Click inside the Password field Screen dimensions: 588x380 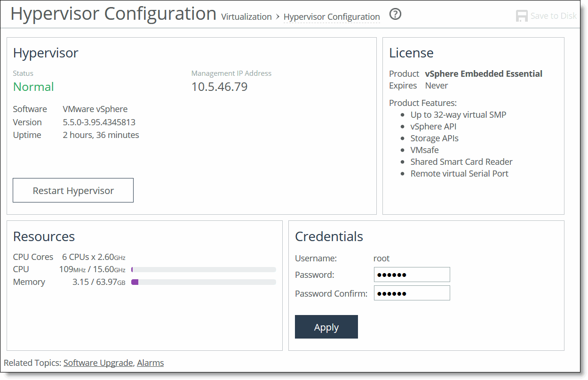(x=412, y=275)
